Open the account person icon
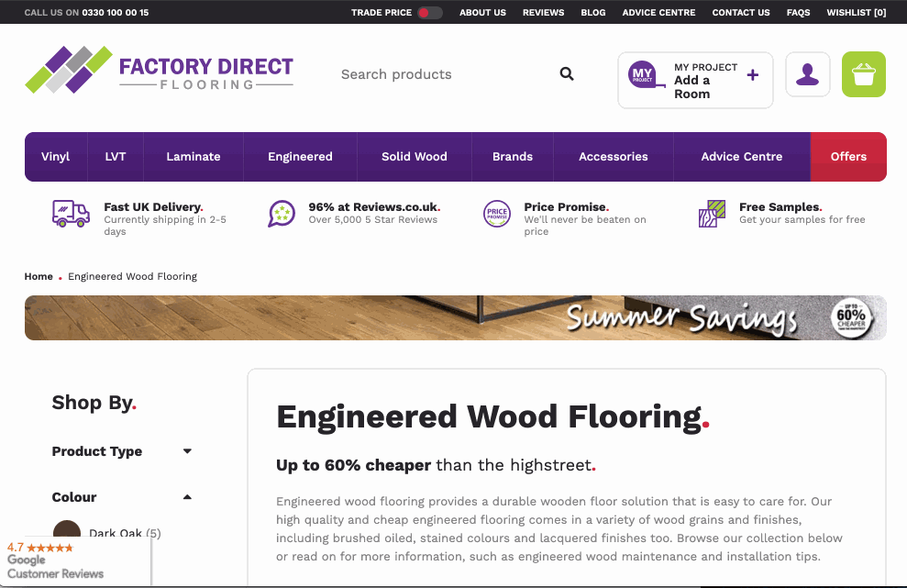 807,74
